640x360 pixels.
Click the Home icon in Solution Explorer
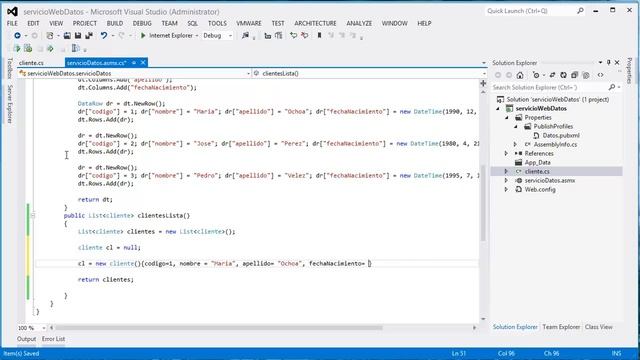tap(520, 75)
